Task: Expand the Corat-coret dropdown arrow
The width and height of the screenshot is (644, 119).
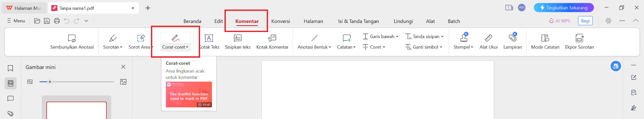Action: click(x=187, y=47)
